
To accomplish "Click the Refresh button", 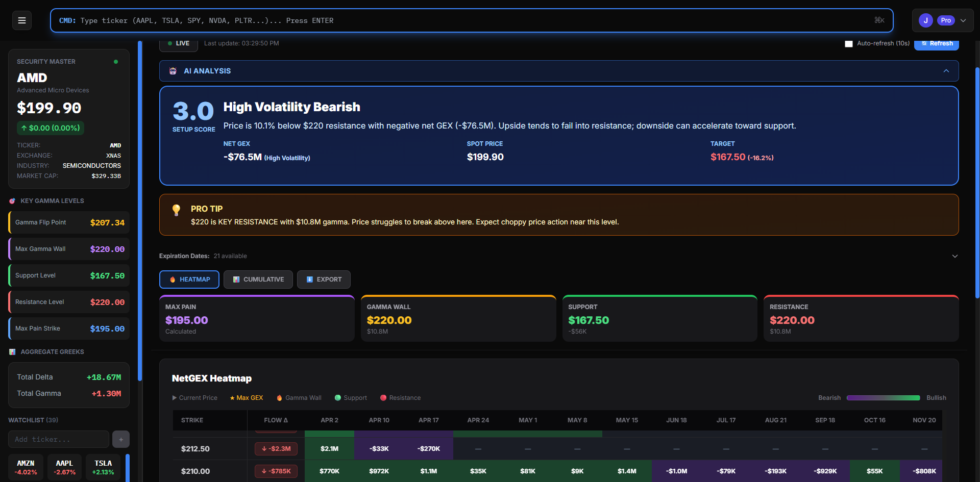I will (x=937, y=43).
